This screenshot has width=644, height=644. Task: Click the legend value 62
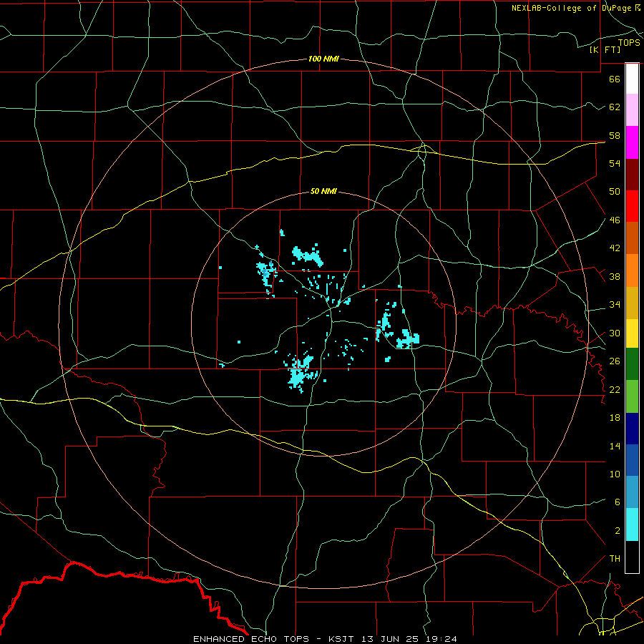click(615, 107)
